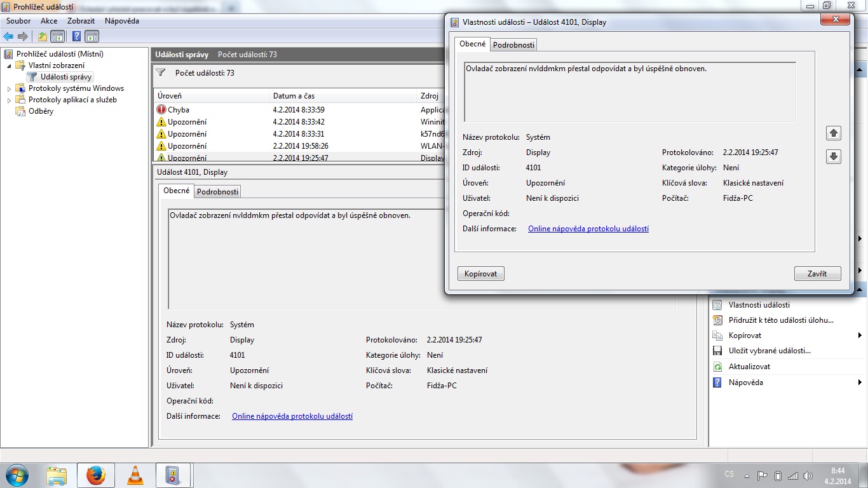The width and height of the screenshot is (868, 488).
Task: Click the up-one-level folder toolbar icon
Action: 43,36
